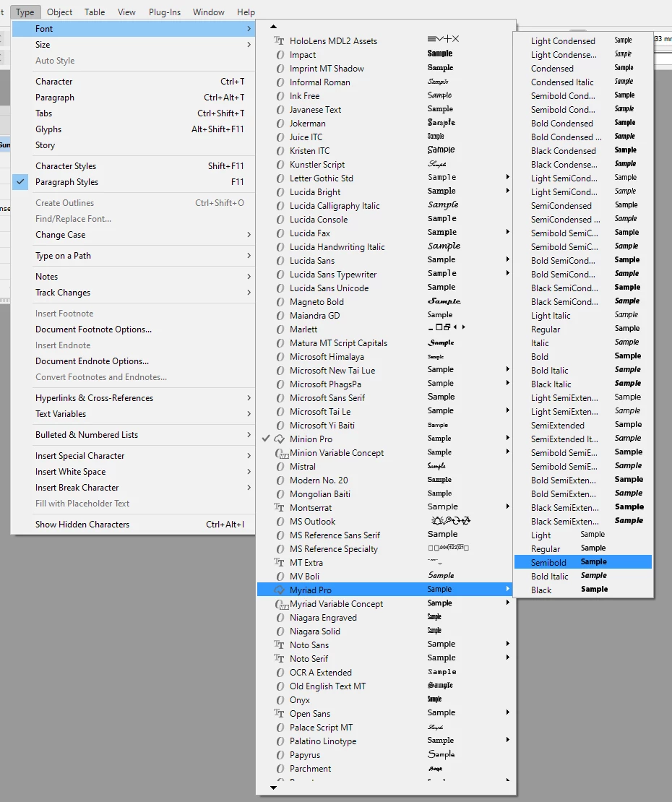Select the Niagara Engraved font

[386, 617]
